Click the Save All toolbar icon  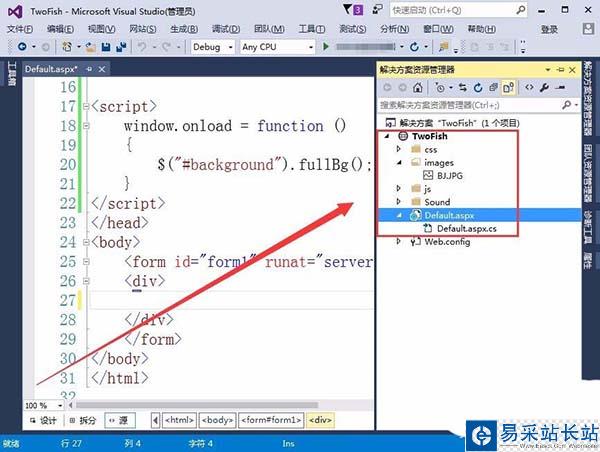[121, 47]
